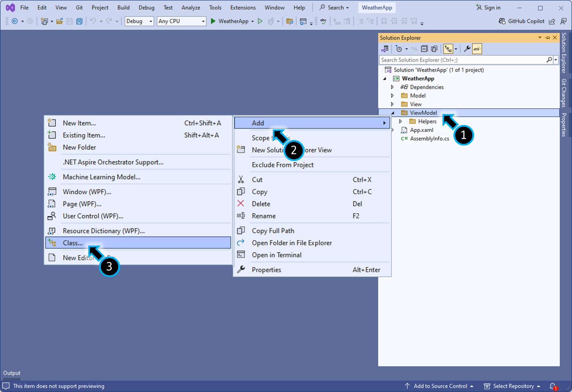The width and height of the screenshot is (572, 392).
Task: Select Window (WPF)... menu entry
Action: pyautogui.click(x=138, y=192)
